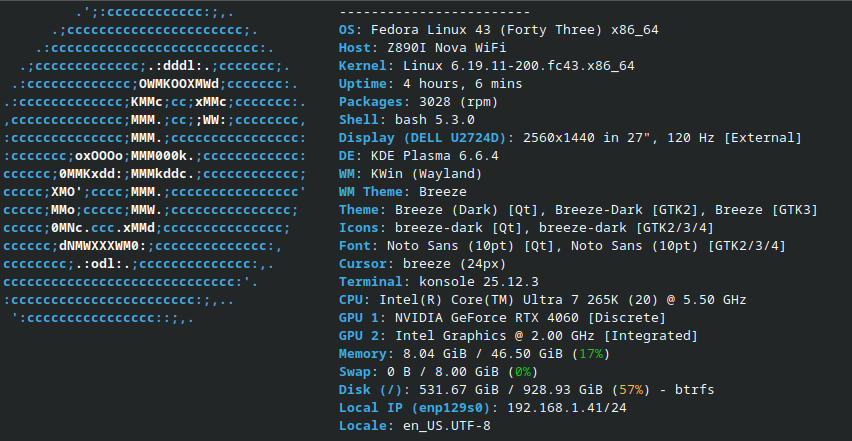
Task: Select the Packages count 3028 (rpm)
Action: [459, 102]
